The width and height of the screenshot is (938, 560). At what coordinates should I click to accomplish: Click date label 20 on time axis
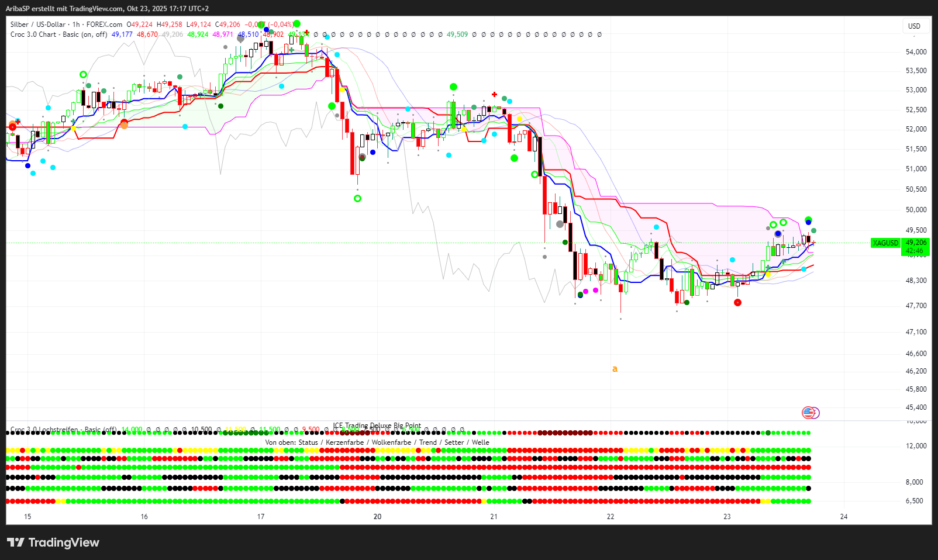(377, 516)
